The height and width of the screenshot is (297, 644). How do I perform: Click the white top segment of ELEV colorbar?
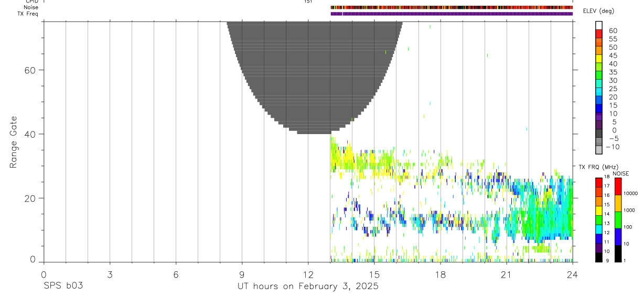[599, 25]
